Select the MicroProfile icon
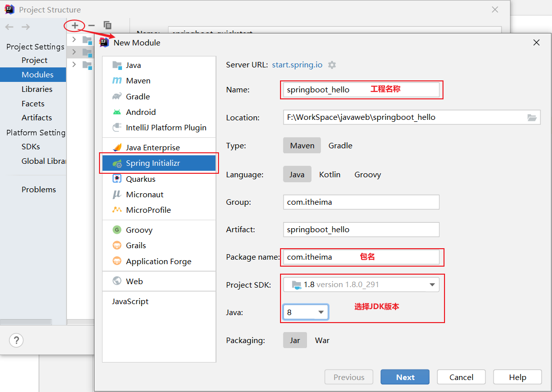 point(117,210)
